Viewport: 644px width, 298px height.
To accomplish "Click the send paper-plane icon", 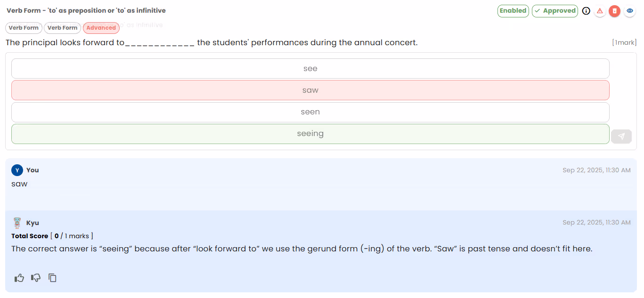I will [621, 136].
